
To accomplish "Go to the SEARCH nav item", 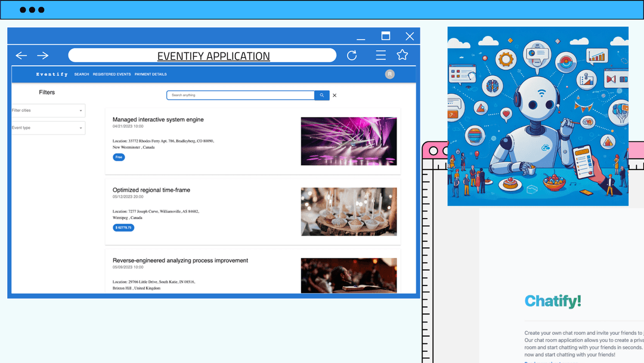I will coord(82,75).
